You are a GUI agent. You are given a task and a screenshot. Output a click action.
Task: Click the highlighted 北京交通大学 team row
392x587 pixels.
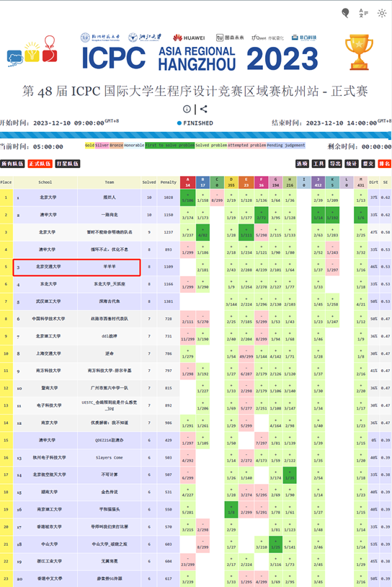pyautogui.click(x=76, y=268)
